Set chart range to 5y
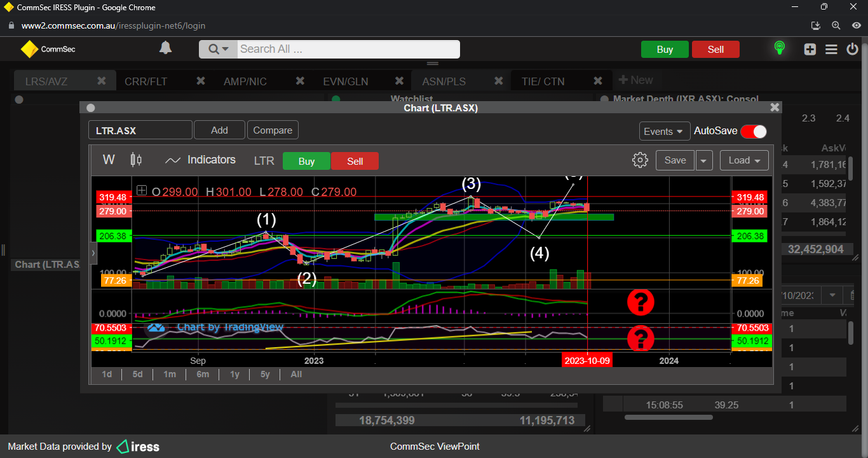The width and height of the screenshot is (868, 458). 266,374
